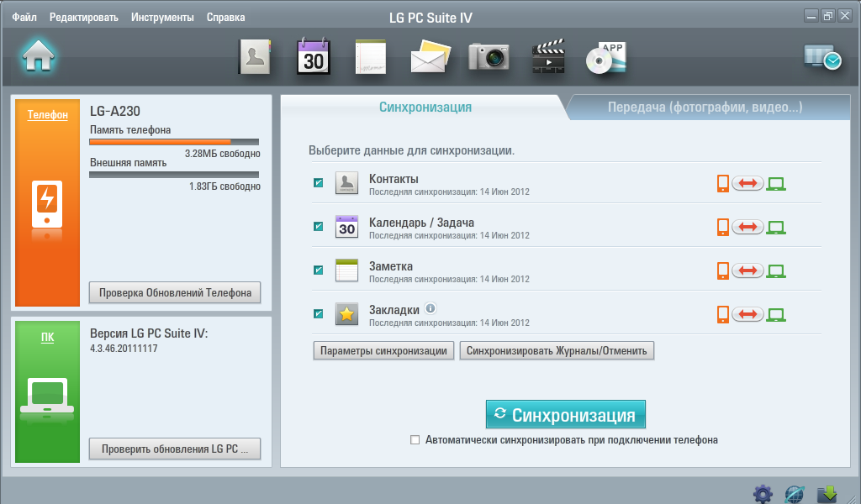
Task: Click the globe icon in bottom bar
Action: 795,494
